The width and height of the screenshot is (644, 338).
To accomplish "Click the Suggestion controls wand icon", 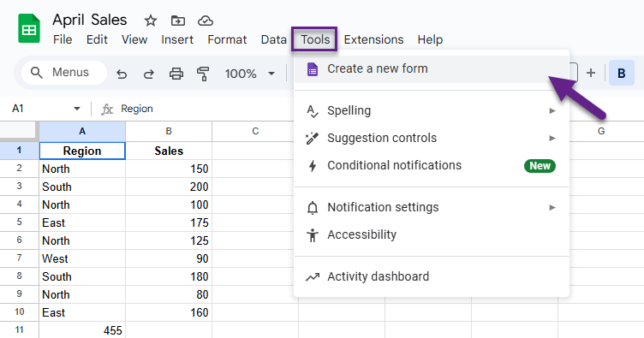I will [312, 139].
